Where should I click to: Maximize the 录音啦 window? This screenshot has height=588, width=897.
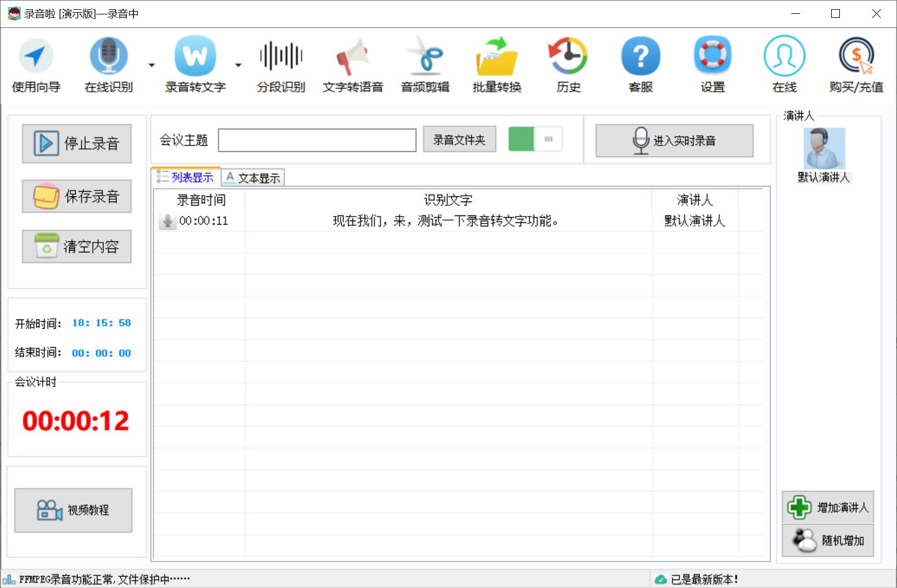(x=835, y=14)
